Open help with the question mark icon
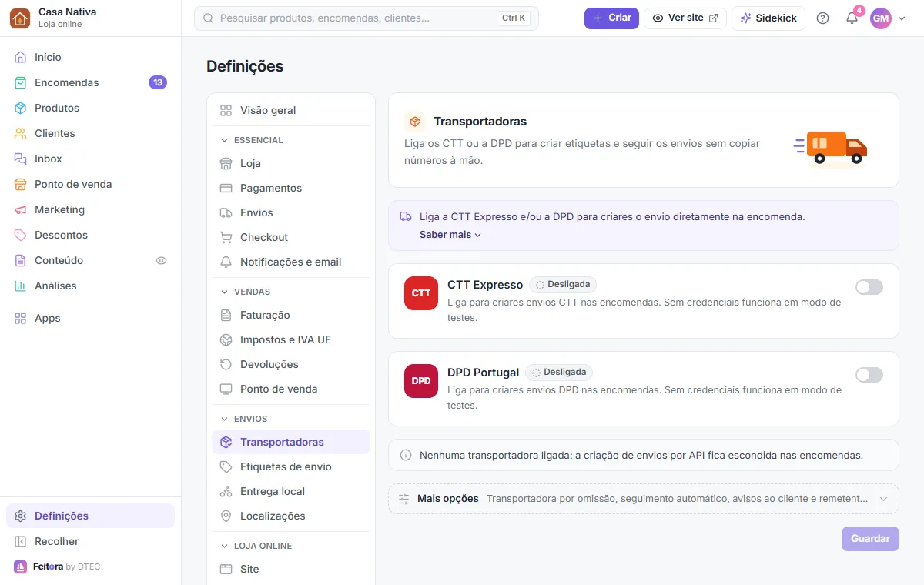 (822, 18)
